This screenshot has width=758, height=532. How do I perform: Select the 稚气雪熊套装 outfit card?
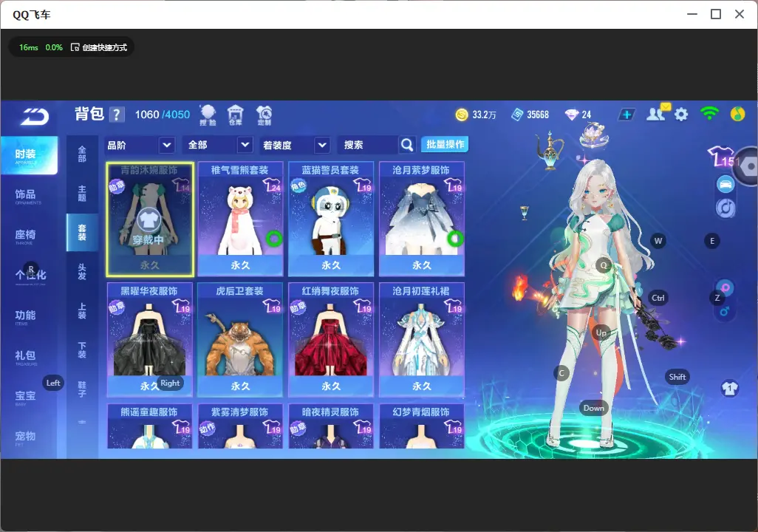click(240, 219)
